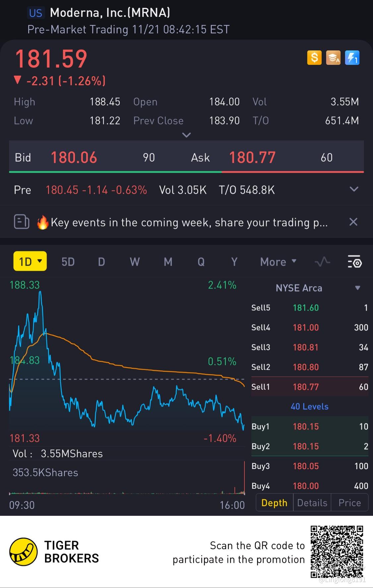Select the Sell1 180.77 order row

pyautogui.click(x=310, y=387)
